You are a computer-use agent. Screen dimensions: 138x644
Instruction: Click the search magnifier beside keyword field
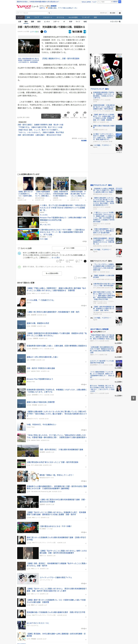coord(49,13)
